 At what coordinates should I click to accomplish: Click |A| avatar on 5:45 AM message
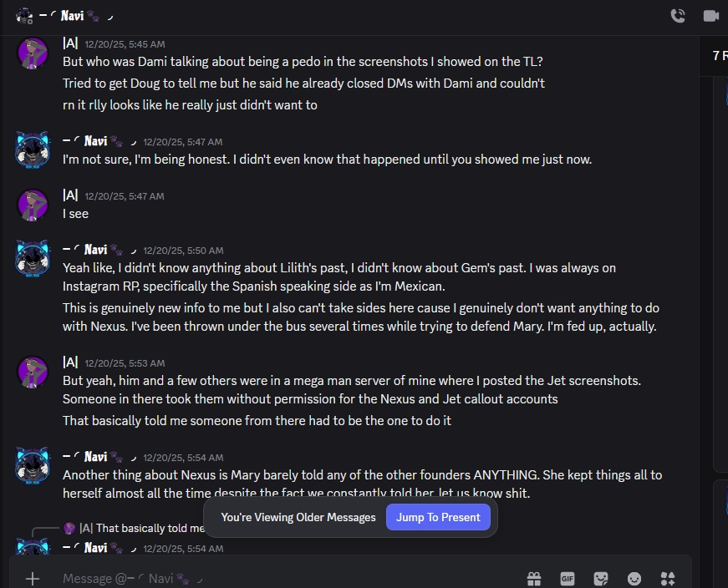click(x=33, y=53)
